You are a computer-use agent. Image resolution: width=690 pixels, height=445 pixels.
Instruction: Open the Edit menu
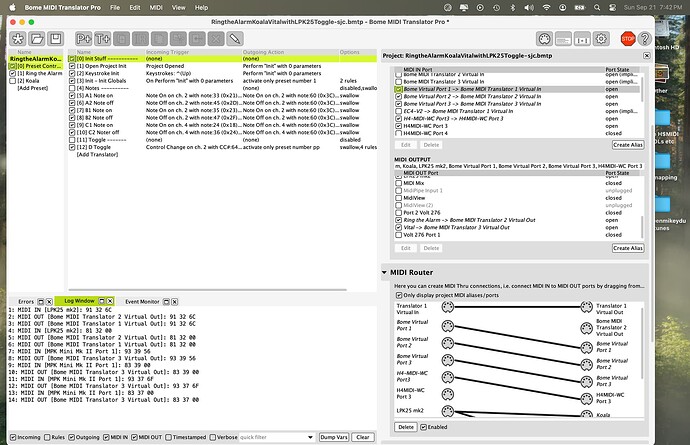point(135,7)
